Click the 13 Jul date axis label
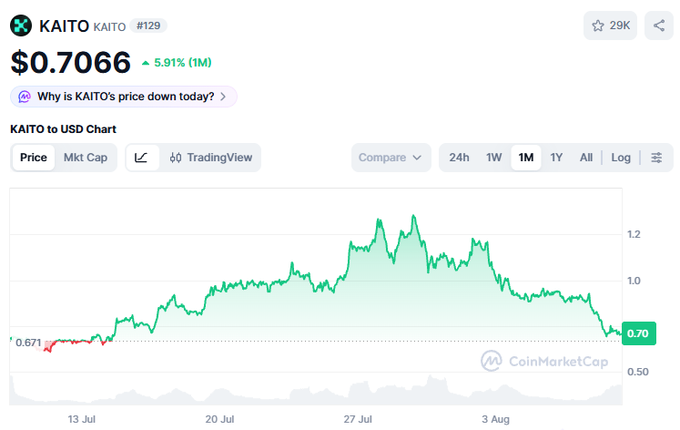The height and width of the screenshot is (430, 680). tap(82, 419)
